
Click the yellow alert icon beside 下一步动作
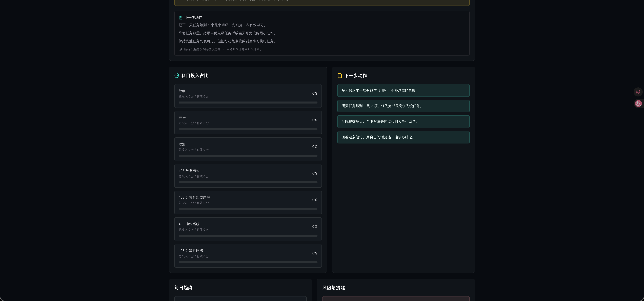[340, 76]
